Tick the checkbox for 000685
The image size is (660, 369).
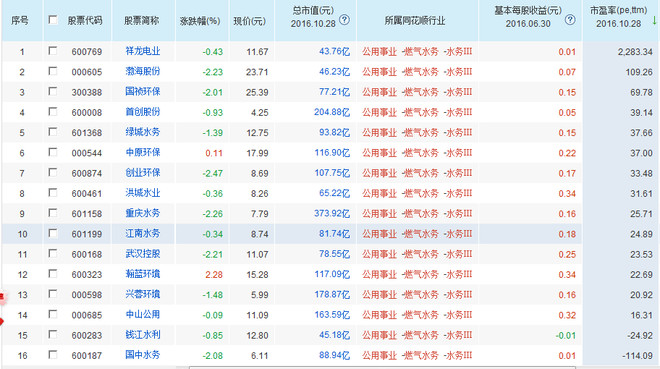pos(53,314)
